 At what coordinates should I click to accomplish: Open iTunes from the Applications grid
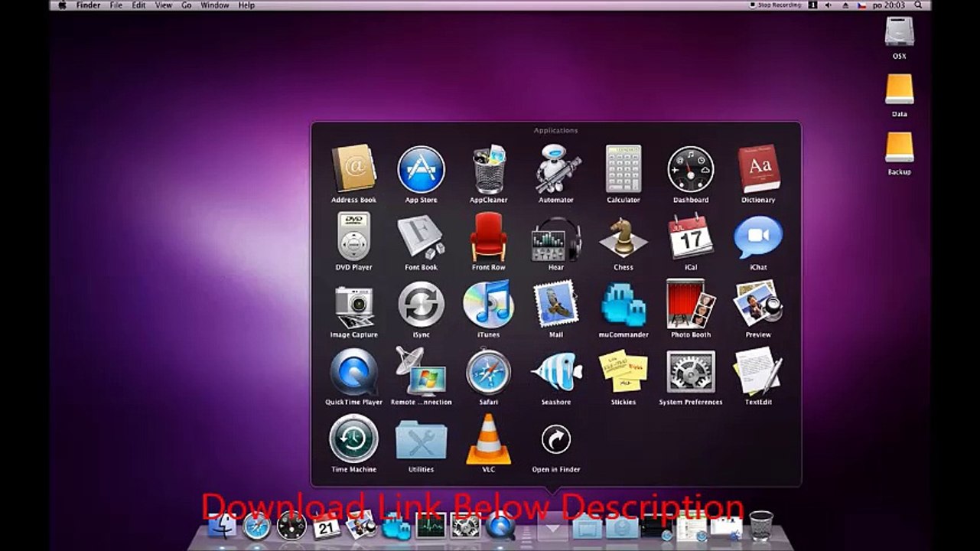click(x=488, y=304)
